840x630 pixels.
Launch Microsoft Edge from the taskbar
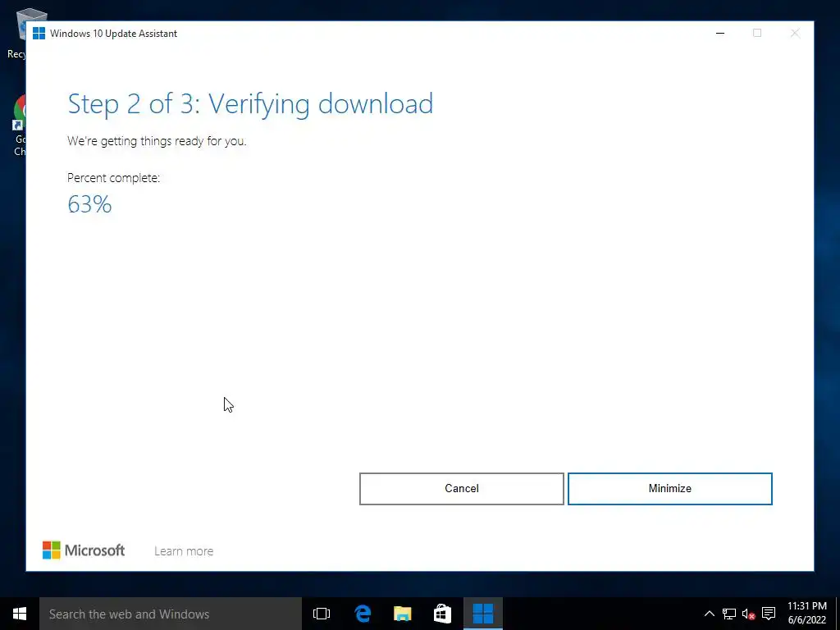point(362,614)
